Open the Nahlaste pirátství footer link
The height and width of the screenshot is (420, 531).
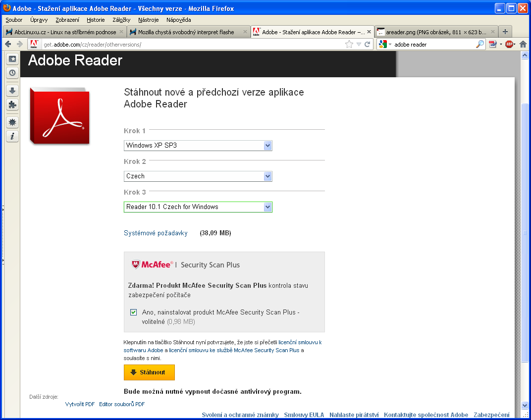click(354, 415)
